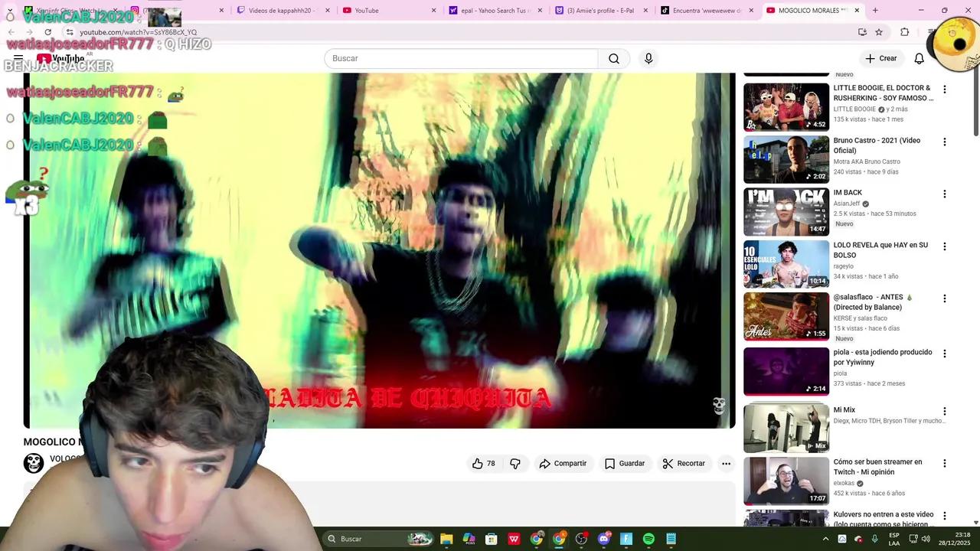Open options menu for Bruno Castro - 2021

tap(944, 142)
